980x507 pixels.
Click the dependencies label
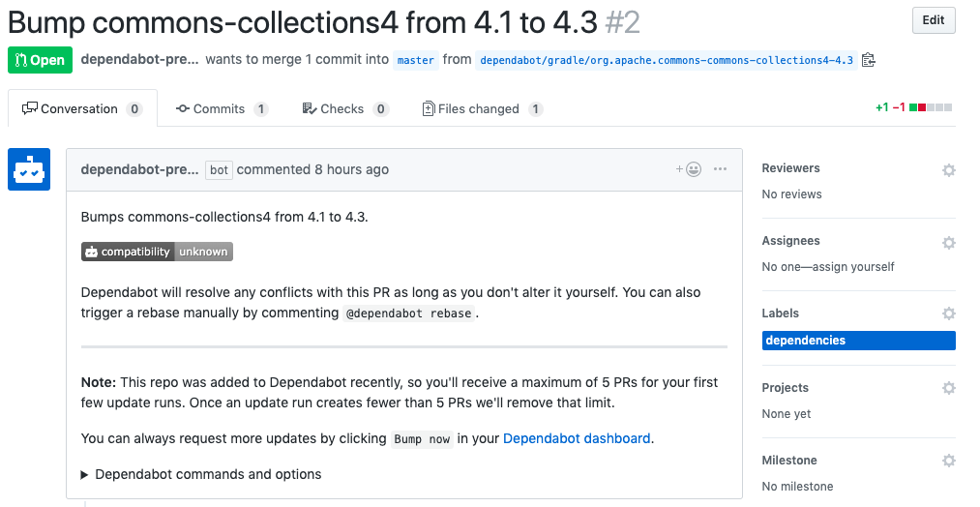coord(859,340)
